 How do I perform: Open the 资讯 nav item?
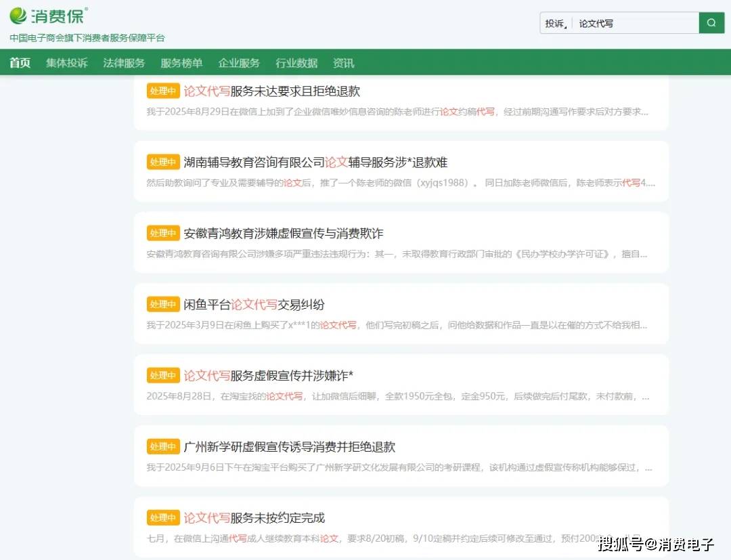click(x=344, y=62)
